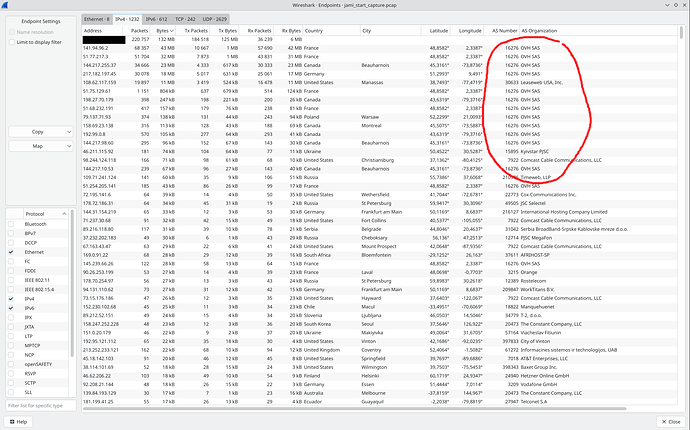Click the Hetzner Online GmbH cell
690x430 pixels.
pos(545,376)
